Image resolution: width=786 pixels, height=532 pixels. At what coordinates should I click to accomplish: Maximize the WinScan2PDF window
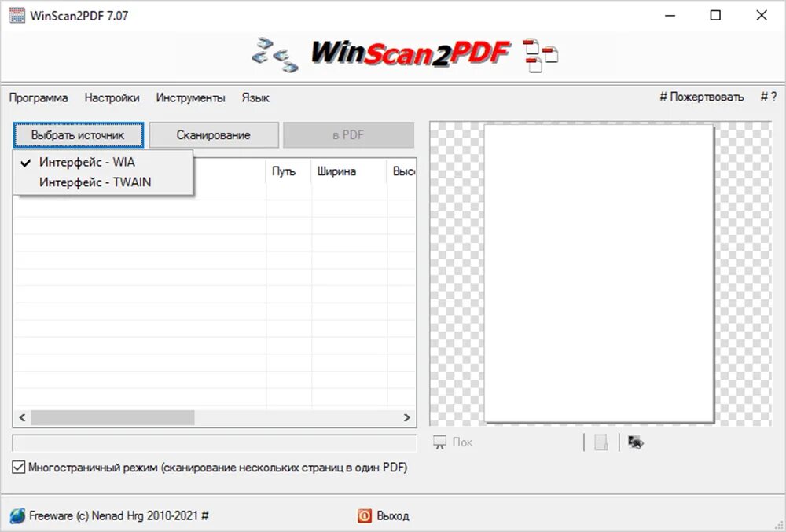[715, 16]
